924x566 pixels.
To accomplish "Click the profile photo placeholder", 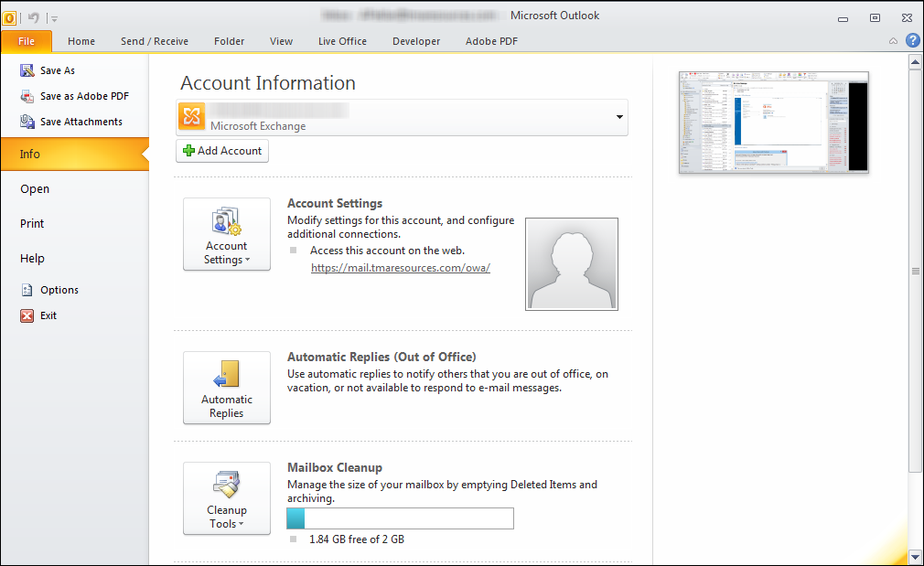I will [572, 264].
